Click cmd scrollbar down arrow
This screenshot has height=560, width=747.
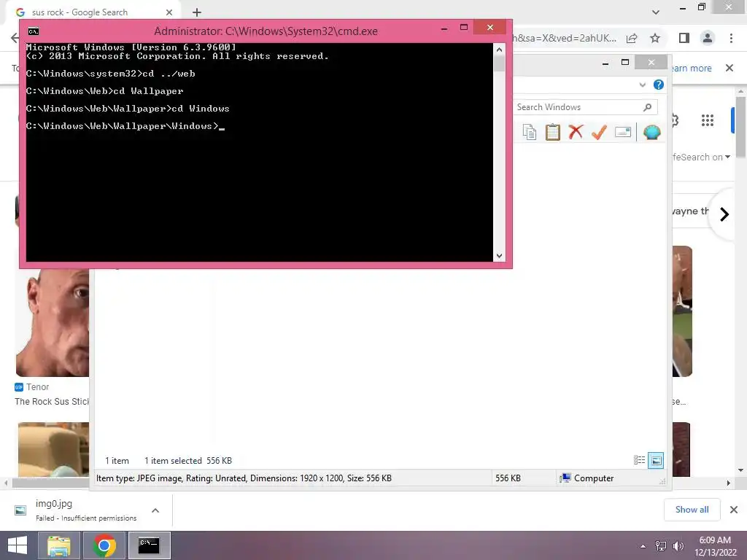[x=499, y=256]
